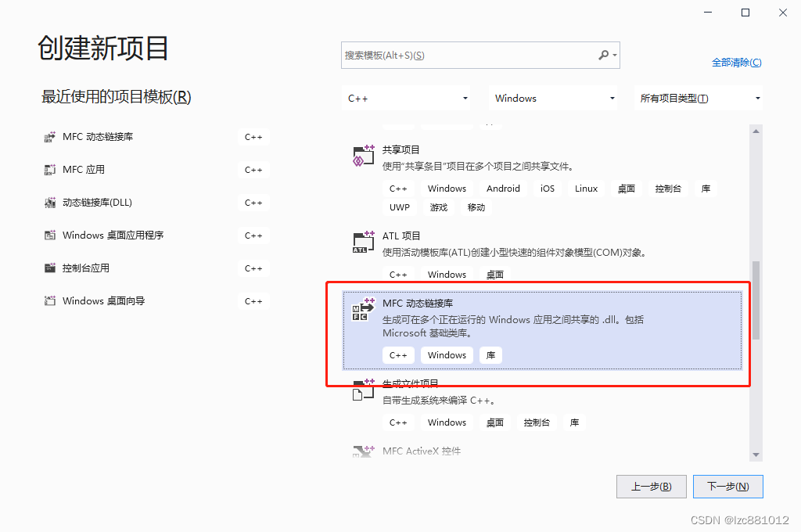Viewport: 801px width, 532px height.
Task: Open the 所有项目类型 project type dropdown
Action: click(x=699, y=98)
